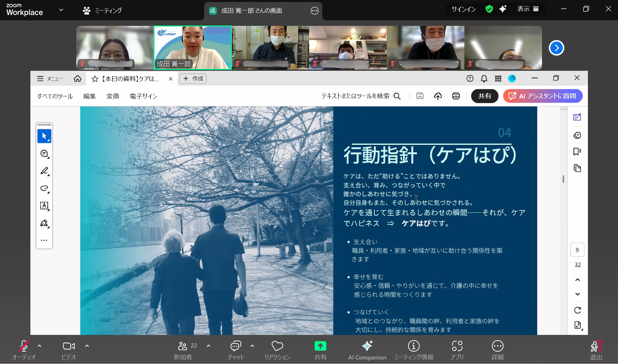Rotate the page with the rotate icon
The width and height of the screenshot is (618, 364).
[x=577, y=310]
